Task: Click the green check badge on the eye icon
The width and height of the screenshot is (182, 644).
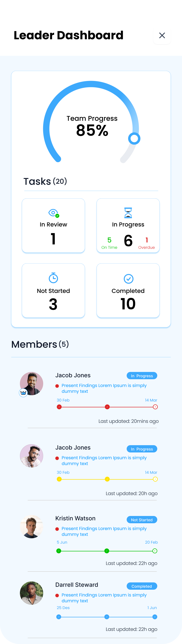Action: click(57, 217)
